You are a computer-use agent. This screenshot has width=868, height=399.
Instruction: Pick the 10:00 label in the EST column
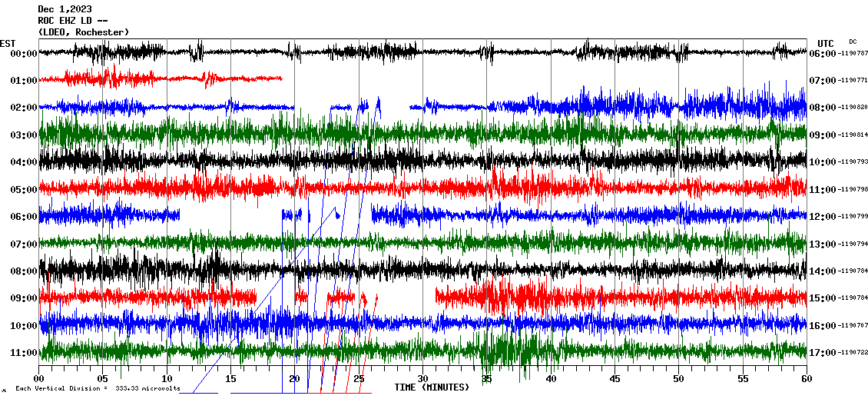(x=23, y=325)
